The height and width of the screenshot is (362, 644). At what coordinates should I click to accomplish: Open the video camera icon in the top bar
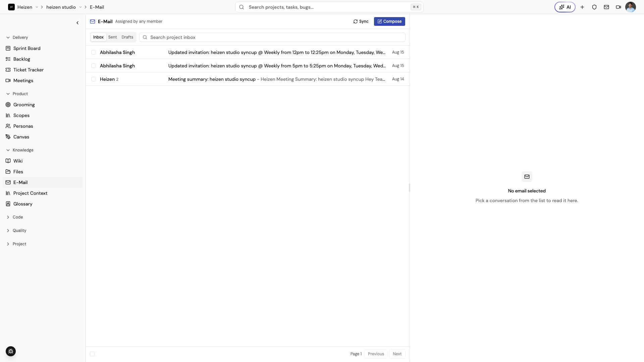point(619,7)
